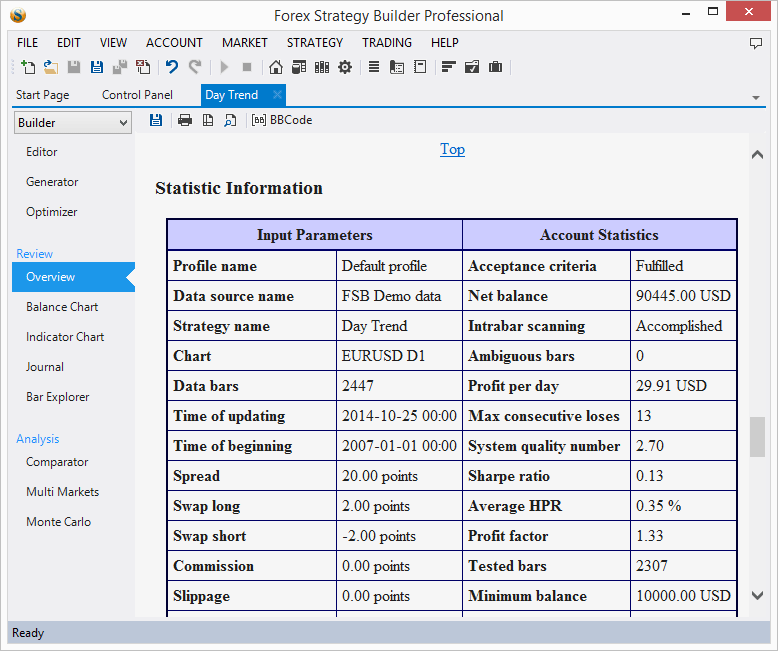The width and height of the screenshot is (778, 651).
Task: Open the Balance Chart view
Action: tap(62, 307)
